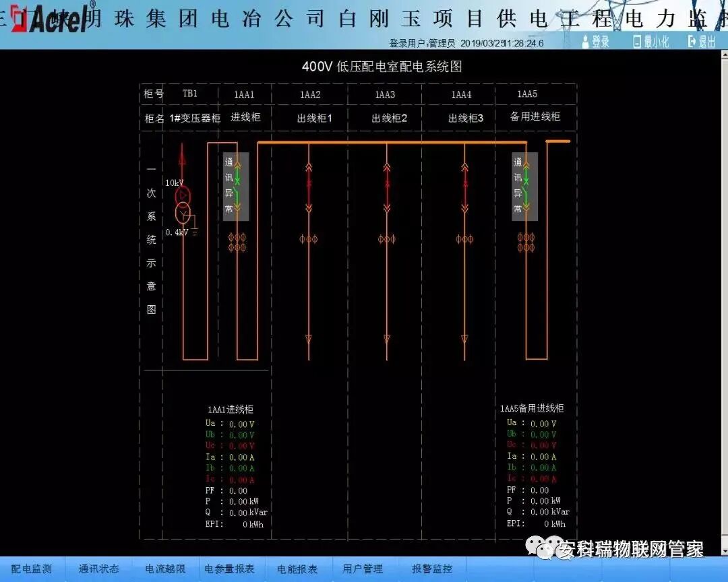Click the 1AA2 cabinet number header
The height and width of the screenshot is (582, 728).
click(x=310, y=95)
